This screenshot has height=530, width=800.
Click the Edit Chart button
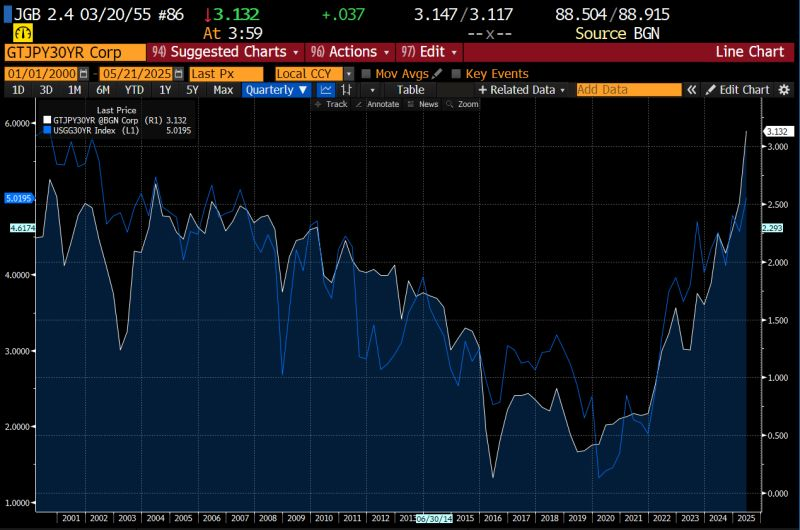738,90
